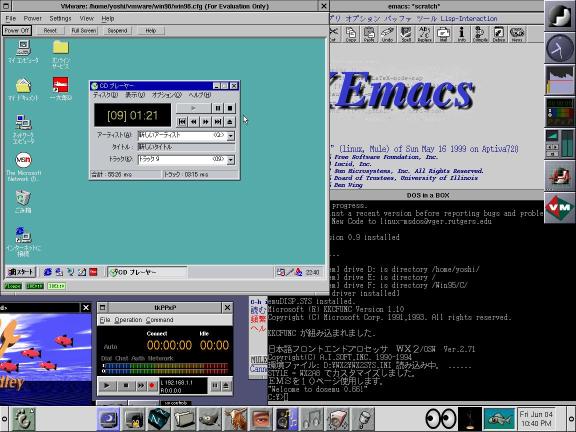This screenshot has width=576, height=432.
Task: Click the VMware VM dock icon
Action: 559,208
